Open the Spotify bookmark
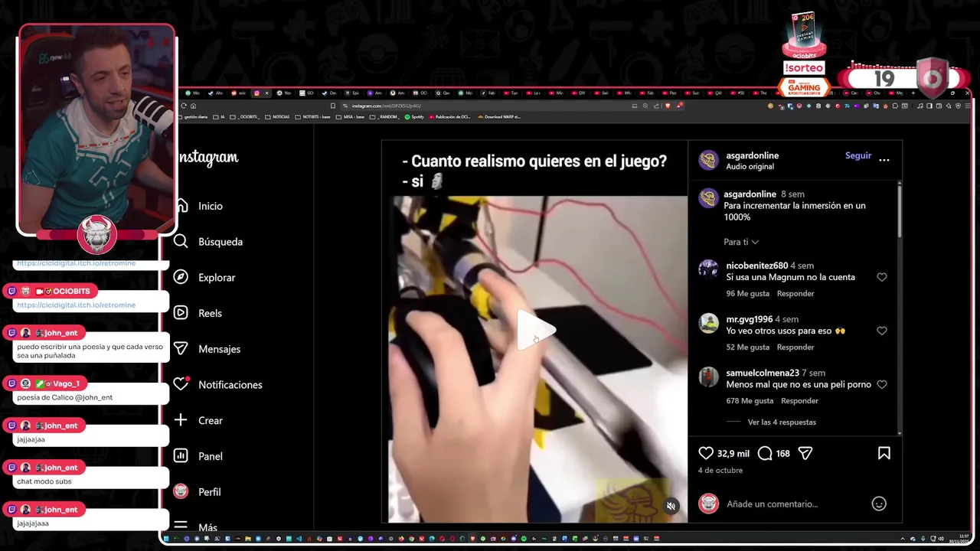980x551 pixels. click(415, 117)
